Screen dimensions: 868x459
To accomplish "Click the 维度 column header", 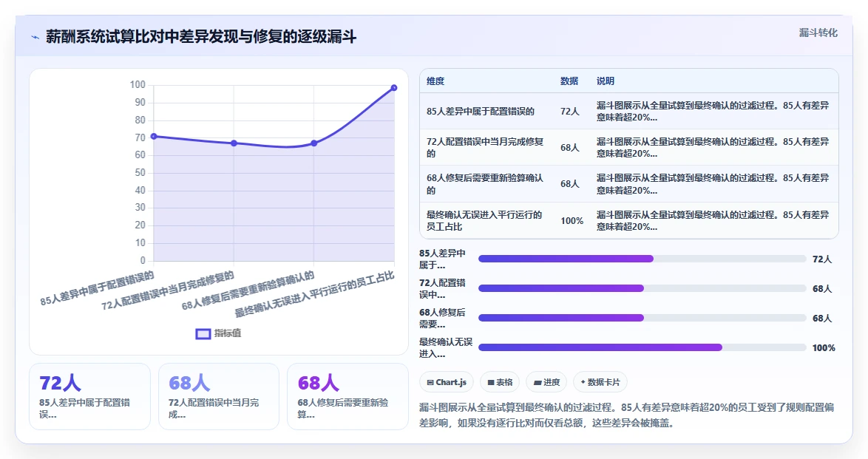I will pyautogui.click(x=435, y=81).
